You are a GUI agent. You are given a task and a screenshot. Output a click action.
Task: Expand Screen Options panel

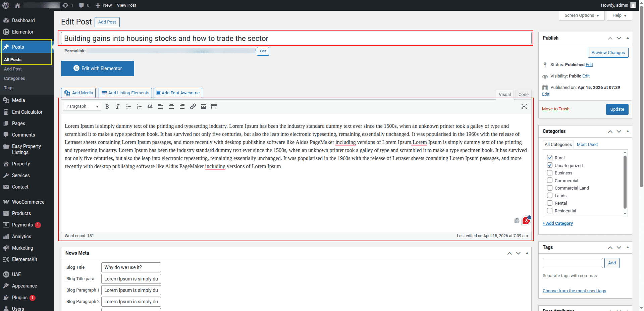(x=582, y=15)
